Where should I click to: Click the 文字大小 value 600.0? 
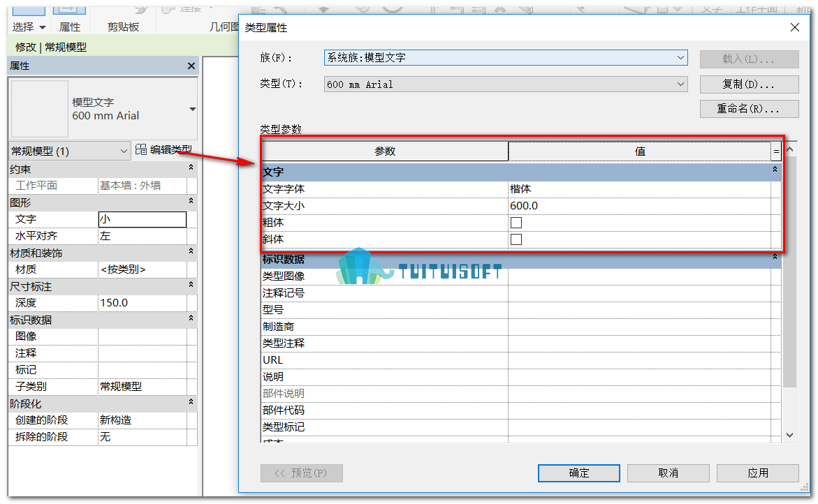pos(639,206)
